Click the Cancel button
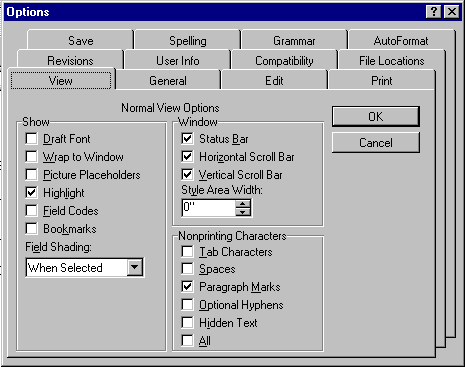The image size is (465, 367). (x=376, y=143)
